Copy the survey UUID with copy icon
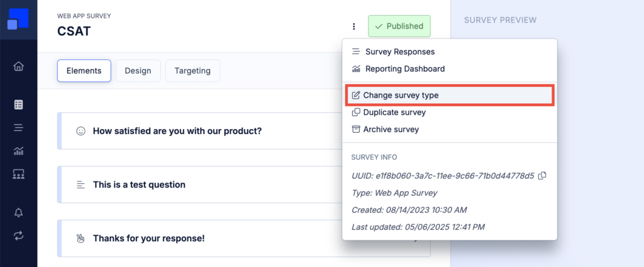This screenshot has width=644, height=267. pyautogui.click(x=542, y=176)
